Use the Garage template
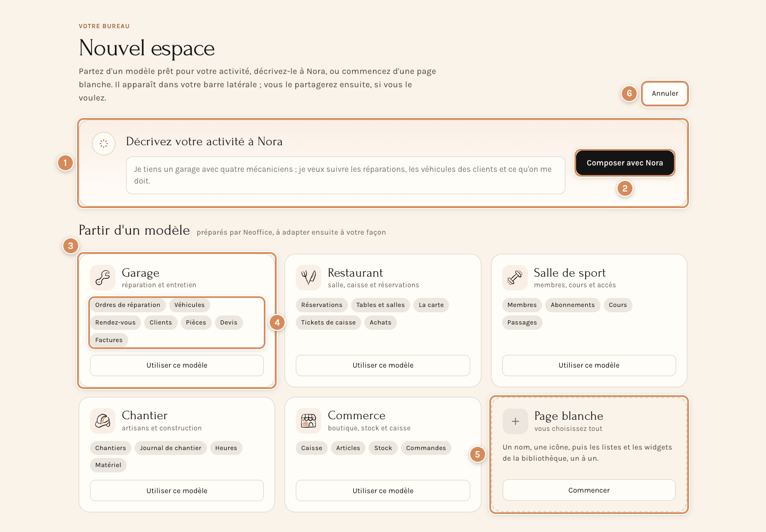766x532 pixels. click(x=177, y=365)
